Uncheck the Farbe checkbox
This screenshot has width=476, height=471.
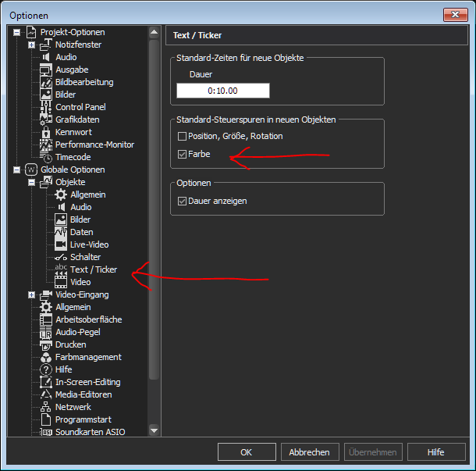(183, 155)
